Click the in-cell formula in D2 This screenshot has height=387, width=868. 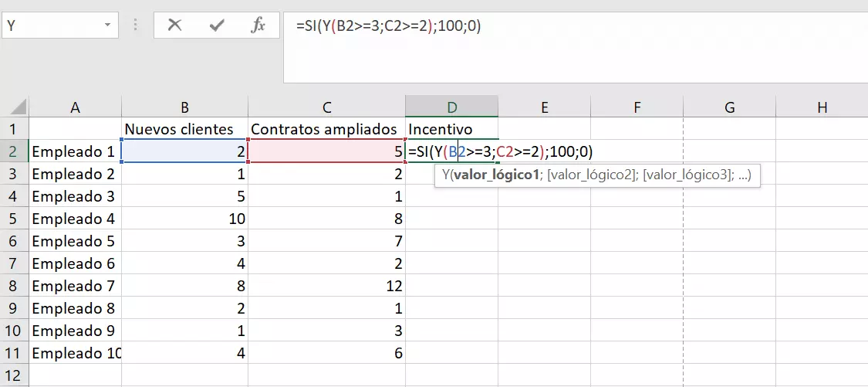(x=500, y=151)
